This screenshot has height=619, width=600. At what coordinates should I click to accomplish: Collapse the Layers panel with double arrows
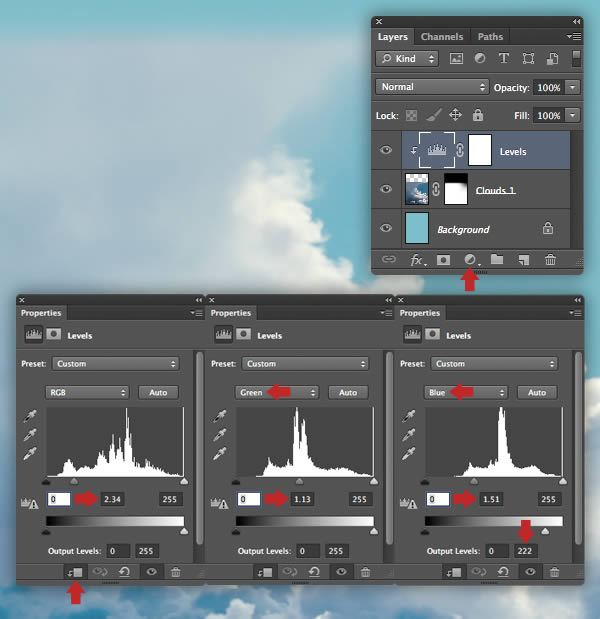[x=576, y=21]
